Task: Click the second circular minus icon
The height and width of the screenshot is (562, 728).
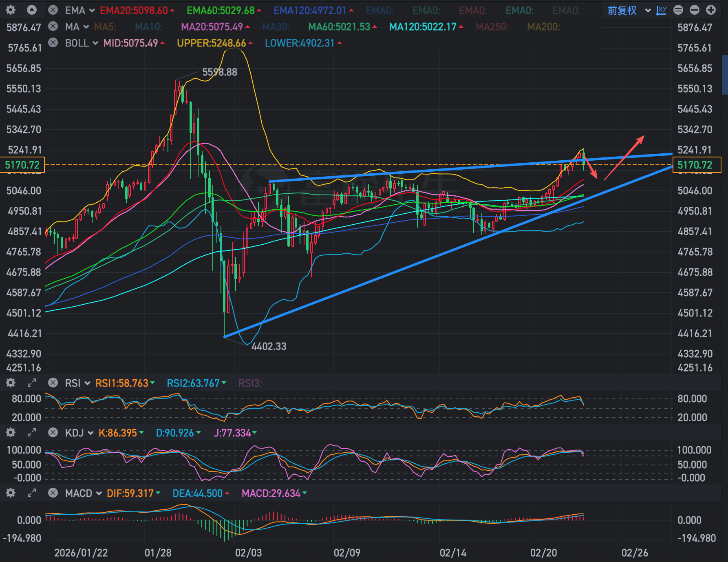Action: [695, 10]
